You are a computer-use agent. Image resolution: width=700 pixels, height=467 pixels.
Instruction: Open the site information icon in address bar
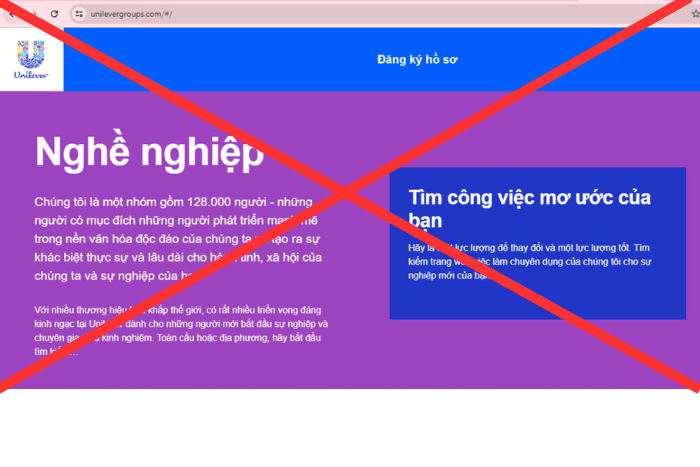[x=79, y=14]
